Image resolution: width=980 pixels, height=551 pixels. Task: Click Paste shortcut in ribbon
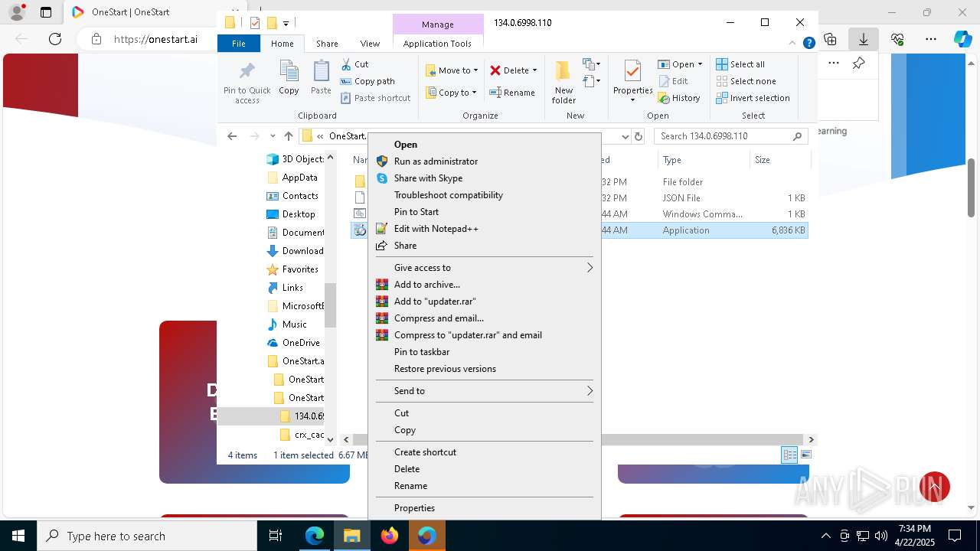point(375,98)
